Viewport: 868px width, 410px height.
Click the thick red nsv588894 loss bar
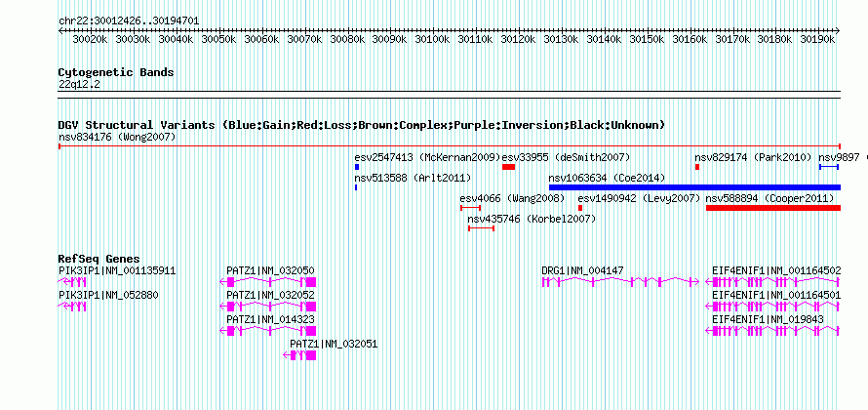click(773, 208)
